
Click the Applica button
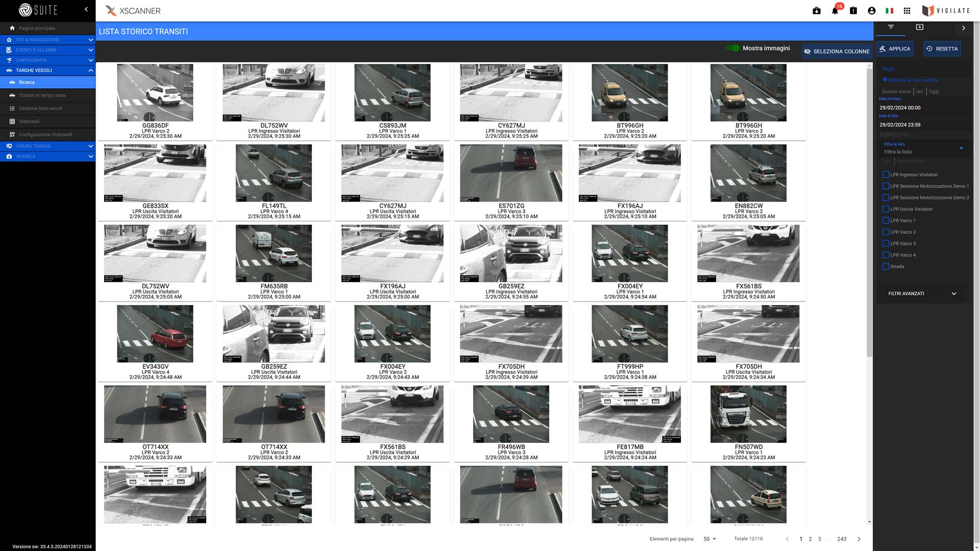click(895, 49)
